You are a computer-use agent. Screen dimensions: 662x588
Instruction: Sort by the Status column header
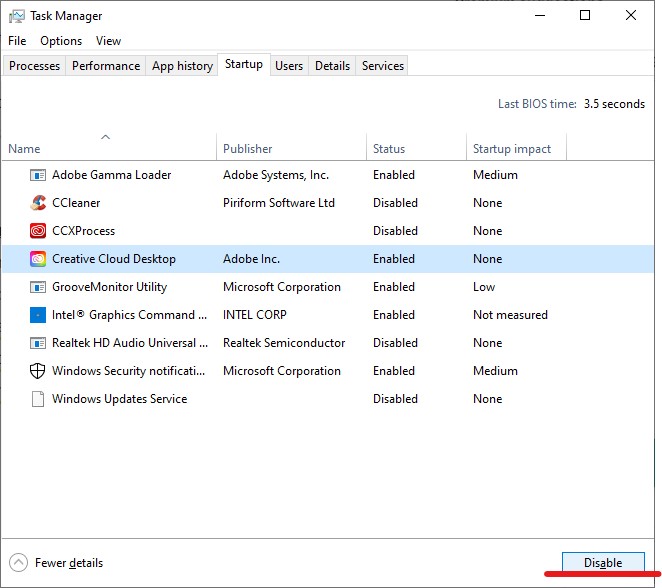[416, 146]
